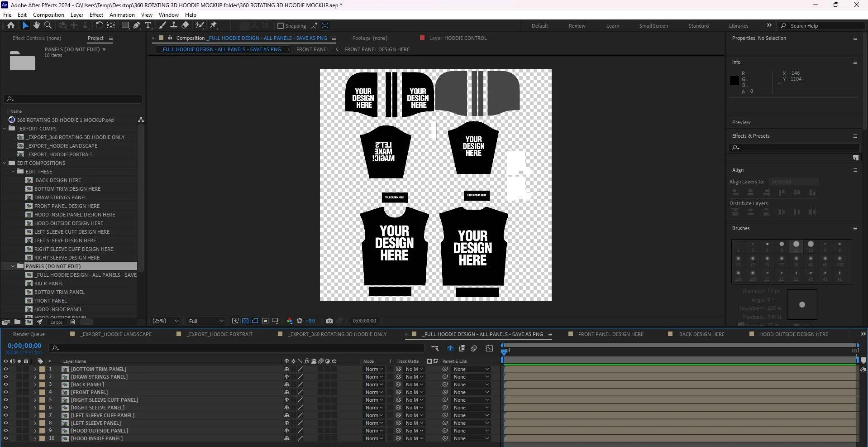Switch to the Small Screen workspace

(653, 26)
